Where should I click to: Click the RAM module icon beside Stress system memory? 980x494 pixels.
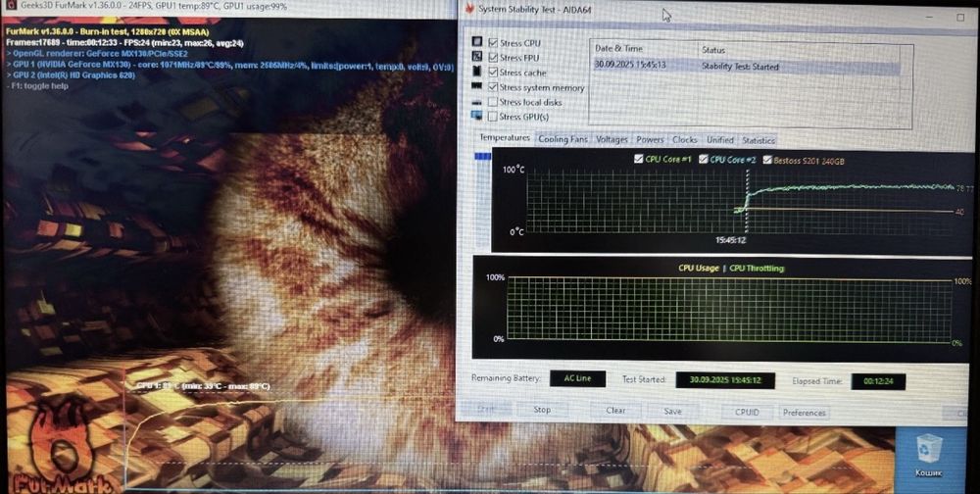tap(477, 86)
